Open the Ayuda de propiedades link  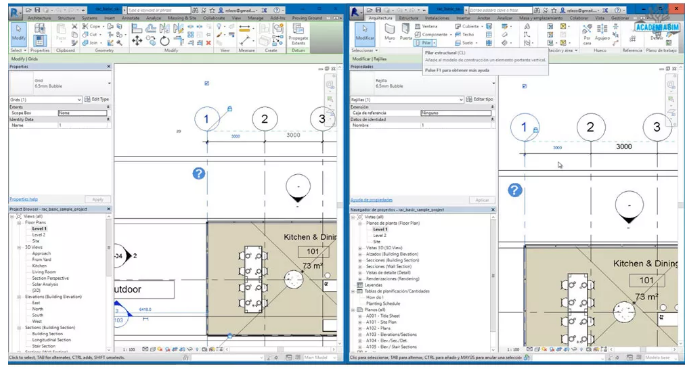(371, 200)
